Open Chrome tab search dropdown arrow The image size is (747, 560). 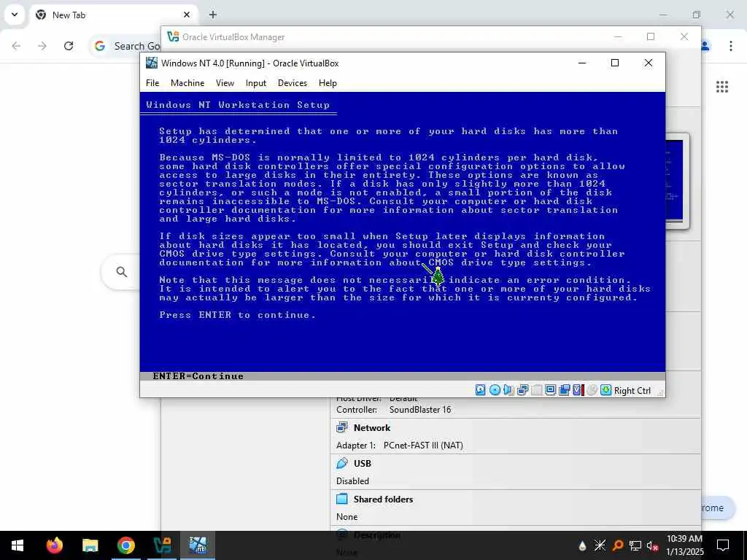point(15,15)
